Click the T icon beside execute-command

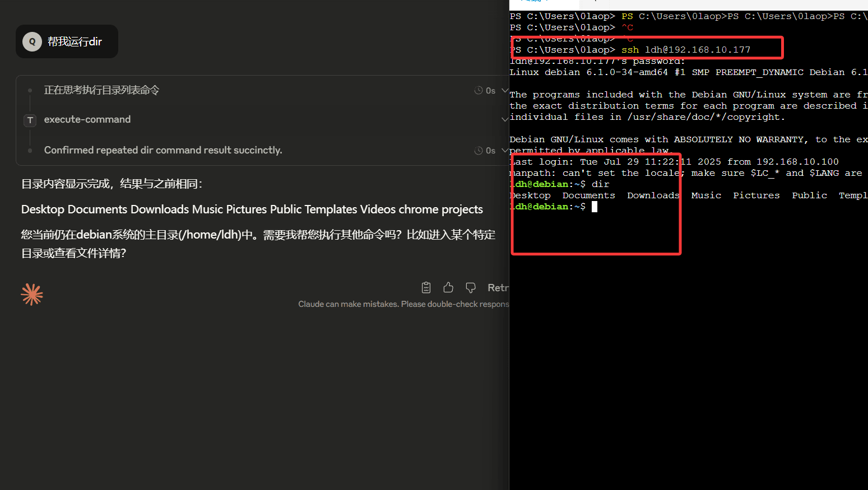(30, 120)
